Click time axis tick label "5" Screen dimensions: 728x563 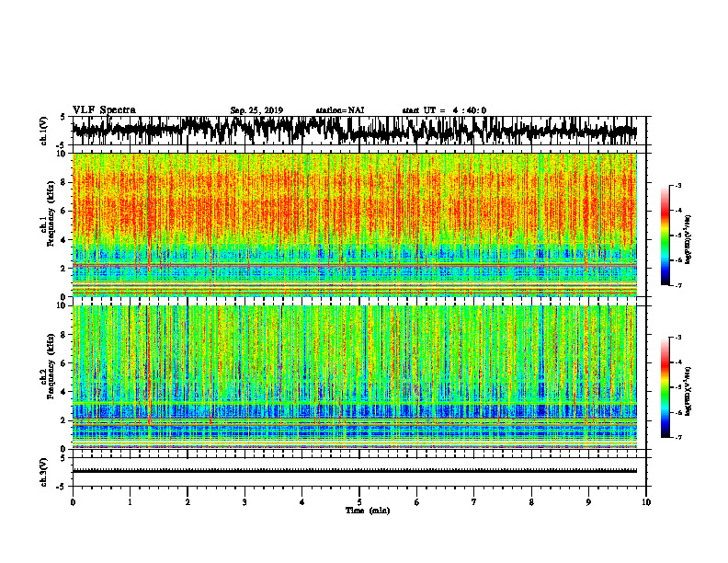[x=359, y=502]
